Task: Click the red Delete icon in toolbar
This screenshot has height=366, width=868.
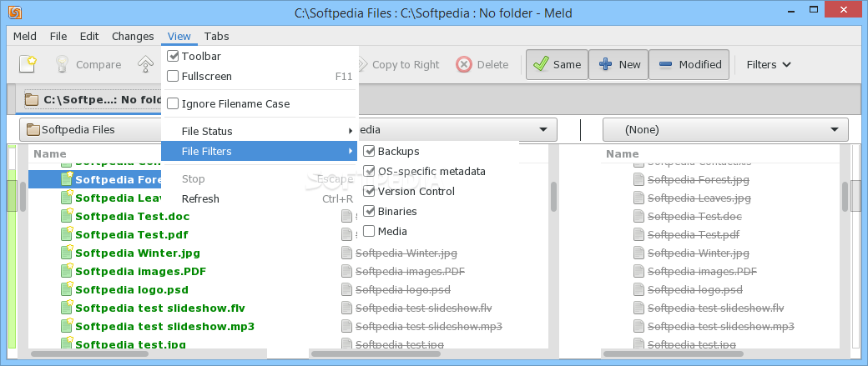Action: click(464, 65)
